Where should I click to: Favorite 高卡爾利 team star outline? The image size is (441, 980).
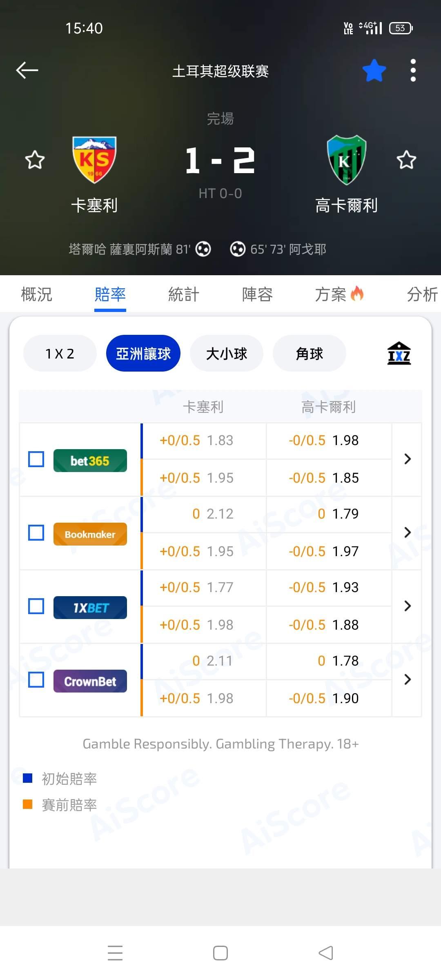tap(406, 160)
